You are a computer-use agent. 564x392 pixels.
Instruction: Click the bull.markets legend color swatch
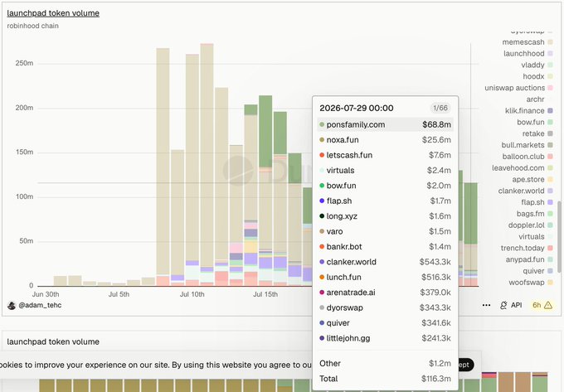tap(550, 145)
